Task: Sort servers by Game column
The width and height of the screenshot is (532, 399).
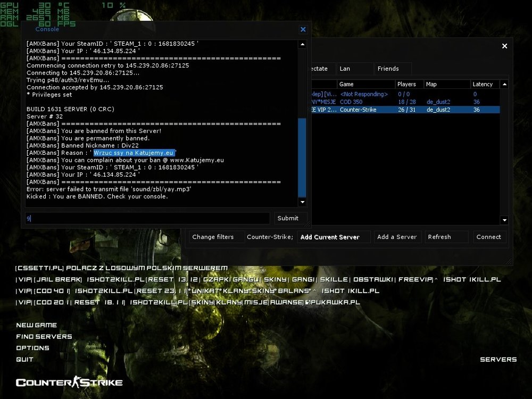Action: coord(366,84)
